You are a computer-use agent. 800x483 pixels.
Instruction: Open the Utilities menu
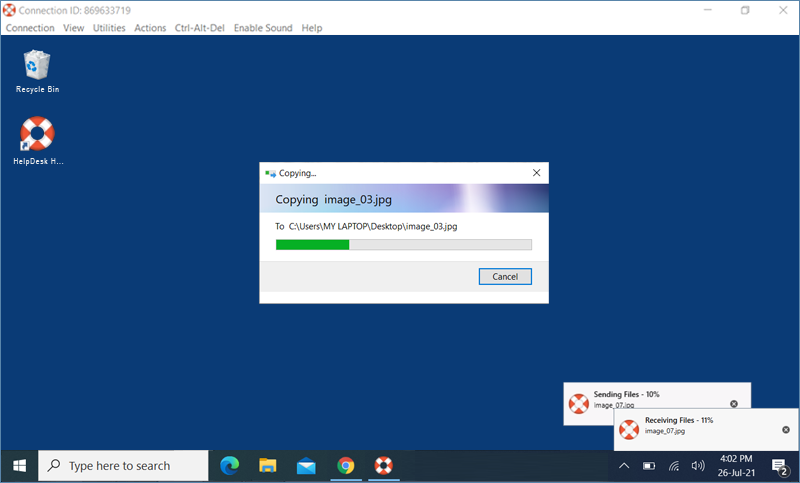(x=109, y=28)
